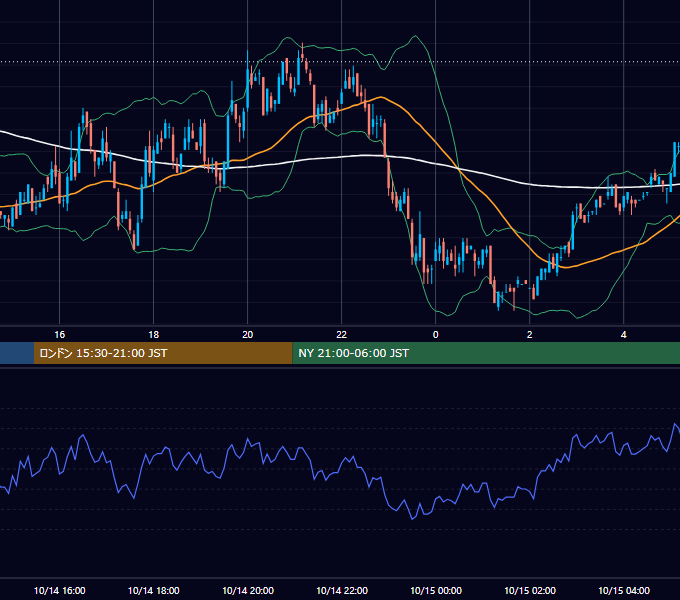The image size is (680, 600).
Task: Click the 10/15 00:00 date label
Action: [x=436, y=590]
